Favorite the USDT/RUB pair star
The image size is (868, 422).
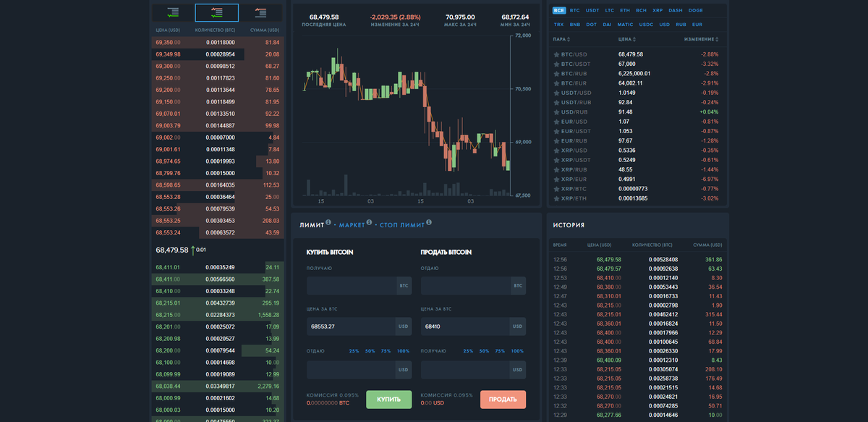556,102
